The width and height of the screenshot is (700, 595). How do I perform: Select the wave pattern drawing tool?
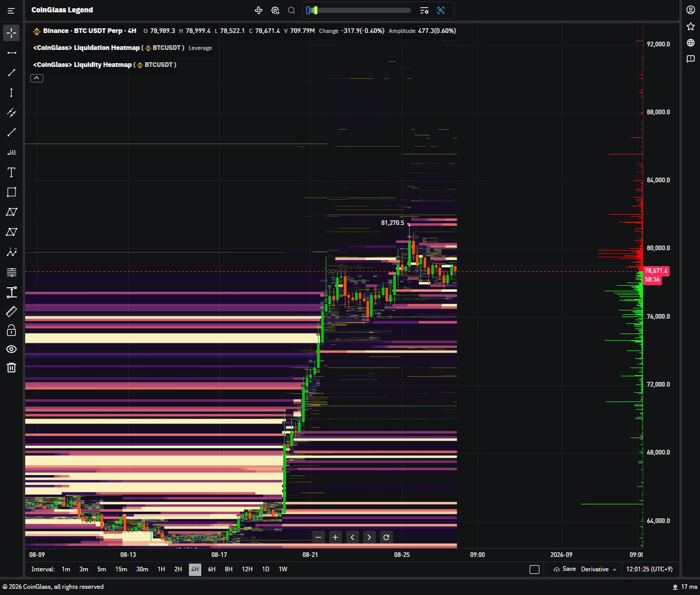coord(11,252)
